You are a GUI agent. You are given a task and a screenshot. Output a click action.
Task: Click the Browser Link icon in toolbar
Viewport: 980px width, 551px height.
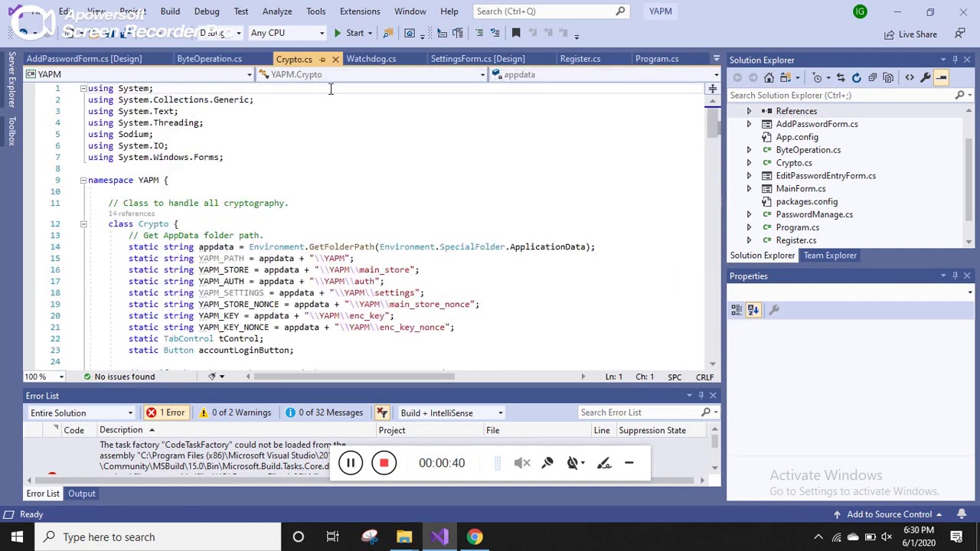coord(410,33)
